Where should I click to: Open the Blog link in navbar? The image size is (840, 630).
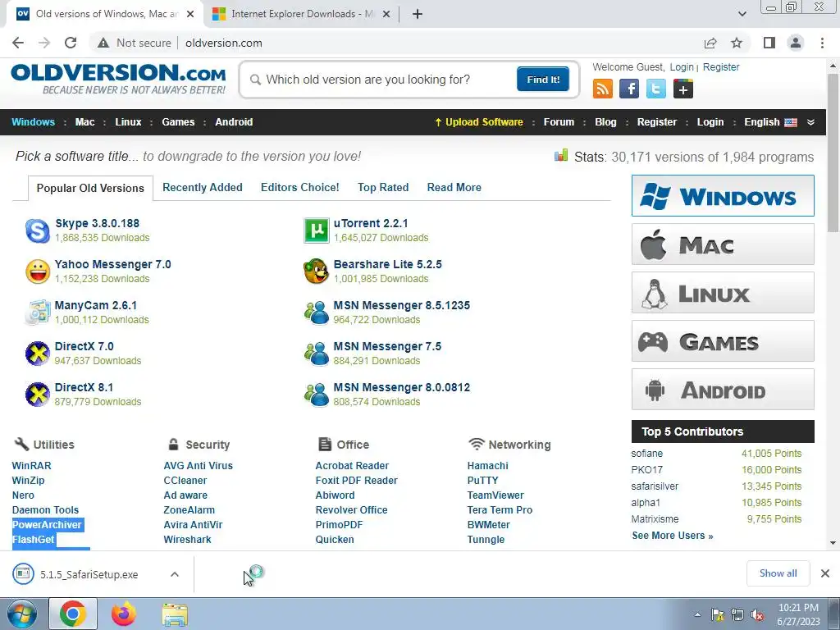pyautogui.click(x=605, y=122)
